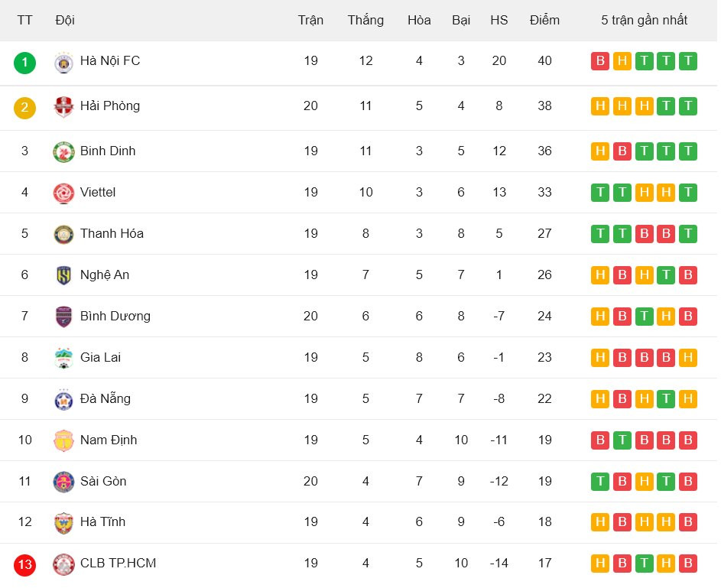Click the Hà Tĩnh club crest
Screen dimensions: 721x588
[63, 522]
